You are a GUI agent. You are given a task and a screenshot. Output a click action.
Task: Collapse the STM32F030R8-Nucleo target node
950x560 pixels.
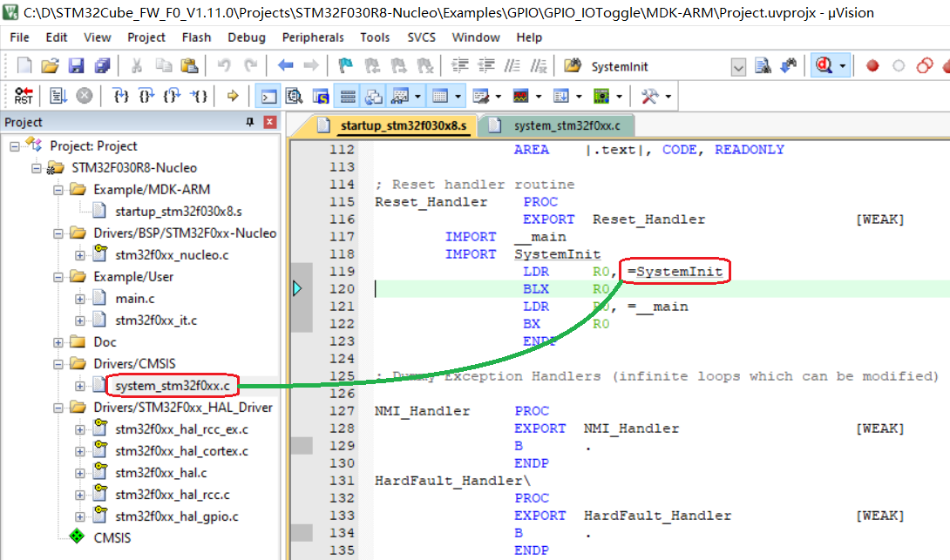pos(37,168)
